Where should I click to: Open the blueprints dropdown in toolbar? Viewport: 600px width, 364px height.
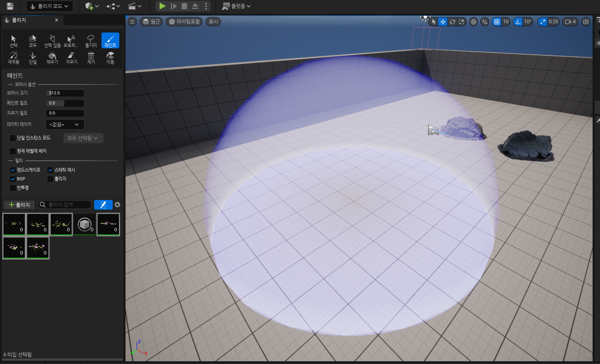(x=113, y=6)
